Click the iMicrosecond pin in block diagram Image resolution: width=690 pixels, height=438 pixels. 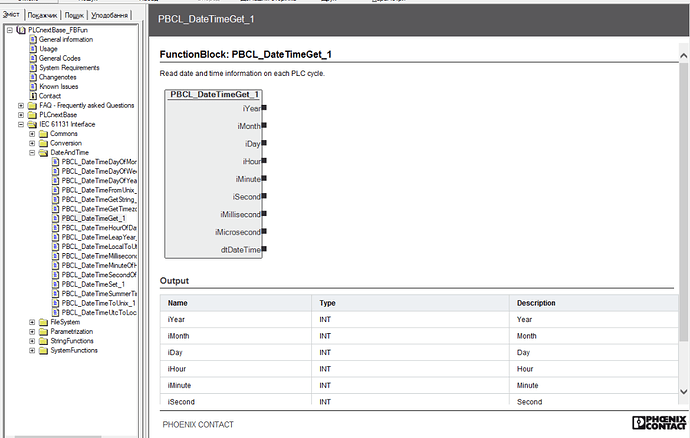264,232
